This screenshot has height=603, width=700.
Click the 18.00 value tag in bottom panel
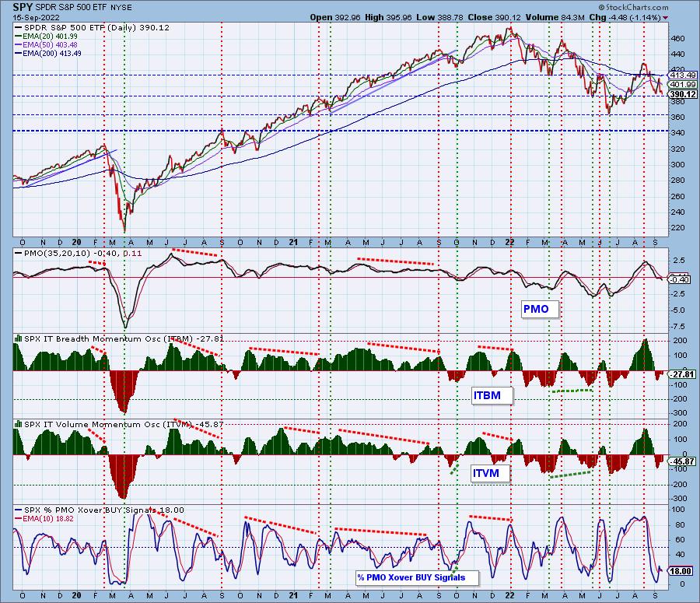click(681, 571)
